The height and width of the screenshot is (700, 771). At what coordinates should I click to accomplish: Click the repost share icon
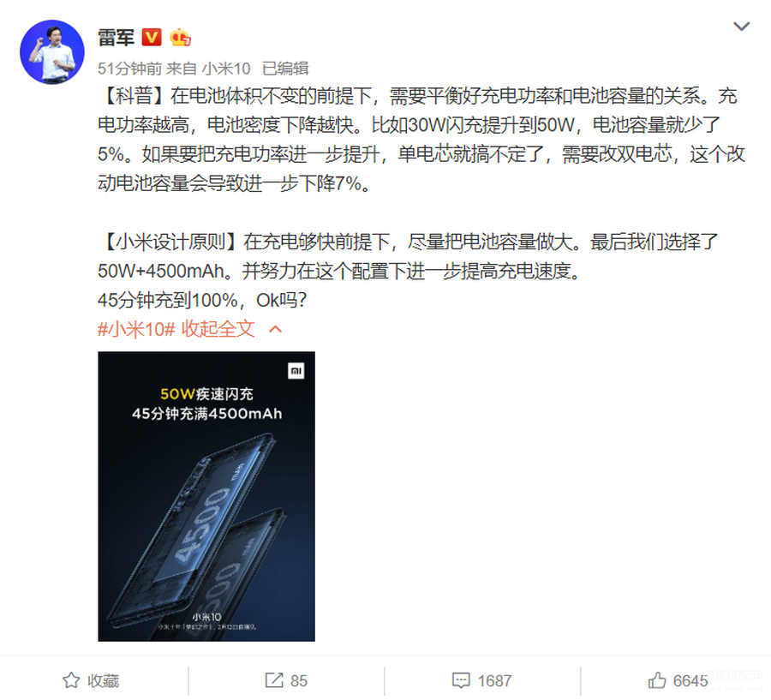[274, 680]
